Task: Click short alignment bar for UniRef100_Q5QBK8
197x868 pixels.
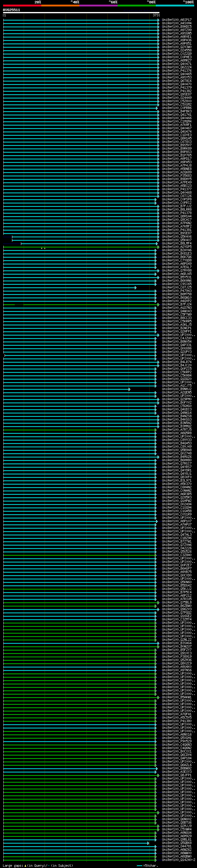Action: point(76,843)
